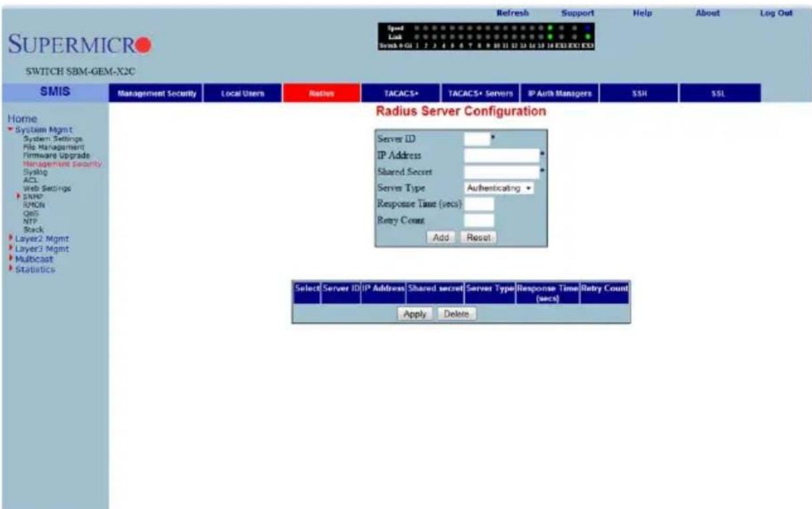
Task: Open the SSL tab
Action: (x=720, y=94)
